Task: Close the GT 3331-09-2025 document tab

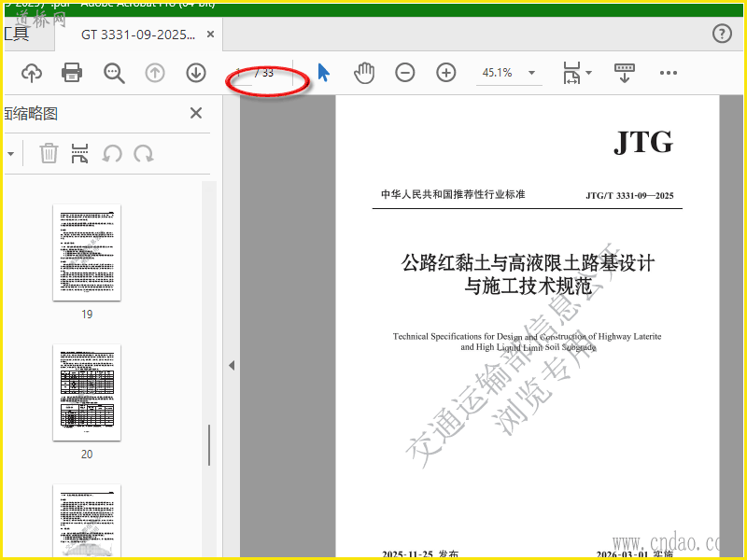Action: click(x=211, y=35)
